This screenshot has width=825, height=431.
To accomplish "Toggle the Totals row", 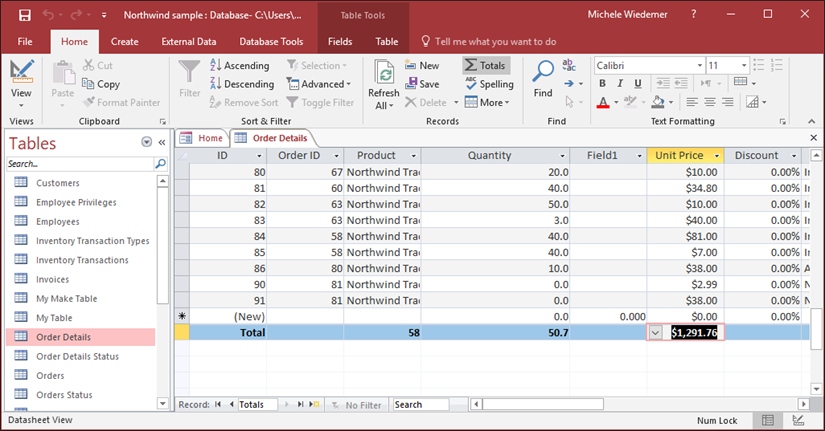I will click(486, 65).
